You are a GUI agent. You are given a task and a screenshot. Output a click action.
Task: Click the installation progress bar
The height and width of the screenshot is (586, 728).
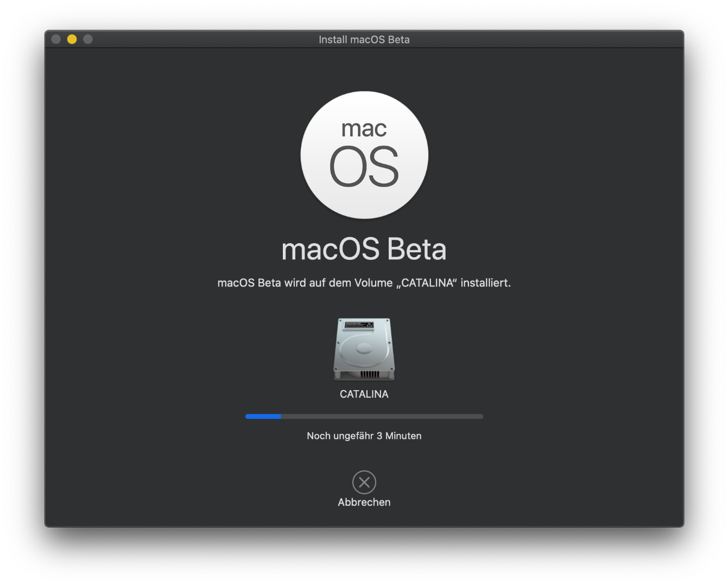(x=364, y=416)
